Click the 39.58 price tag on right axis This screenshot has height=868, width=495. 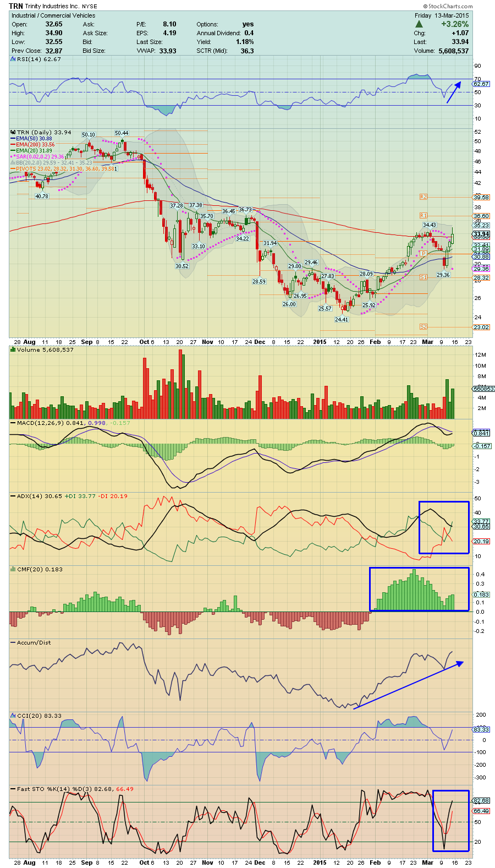click(x=481, y=197)
